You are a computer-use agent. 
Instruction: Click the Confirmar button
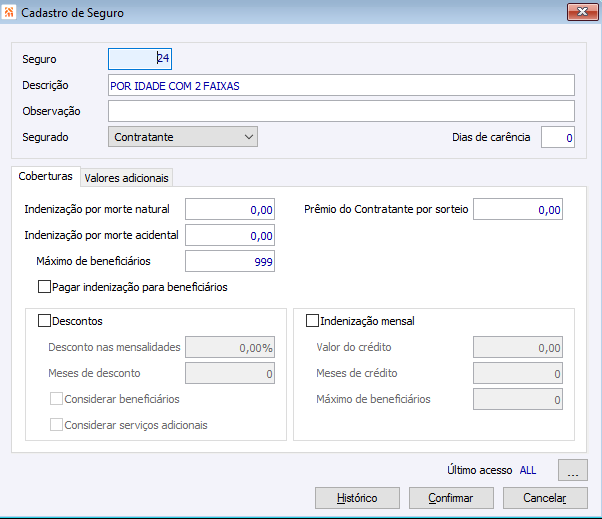pos(451,498)
